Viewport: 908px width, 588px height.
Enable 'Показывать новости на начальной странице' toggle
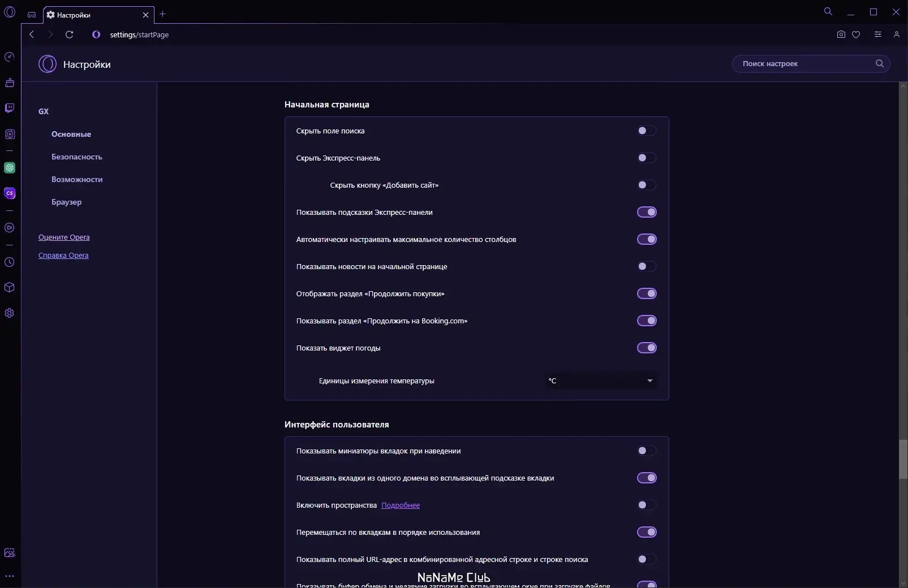(647, 266)
